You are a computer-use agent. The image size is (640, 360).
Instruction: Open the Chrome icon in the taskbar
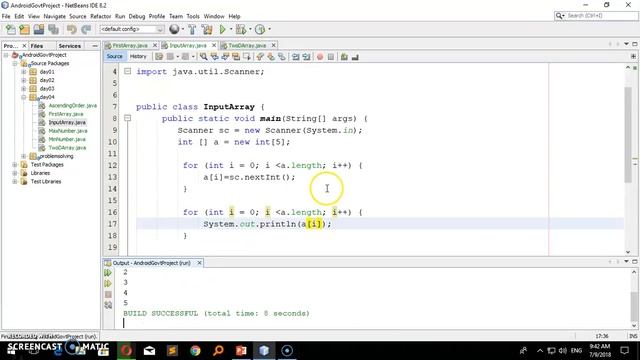[x=196, y=350]
